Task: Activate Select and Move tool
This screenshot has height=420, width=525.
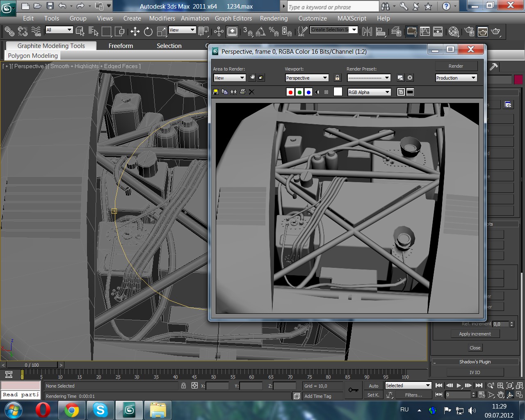Action: 135,31
